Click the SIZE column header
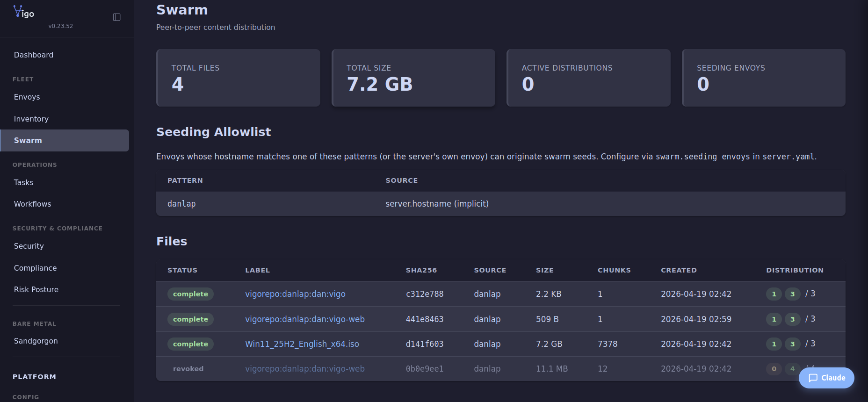This screenshot has width=868, height=402. (545, 270)
